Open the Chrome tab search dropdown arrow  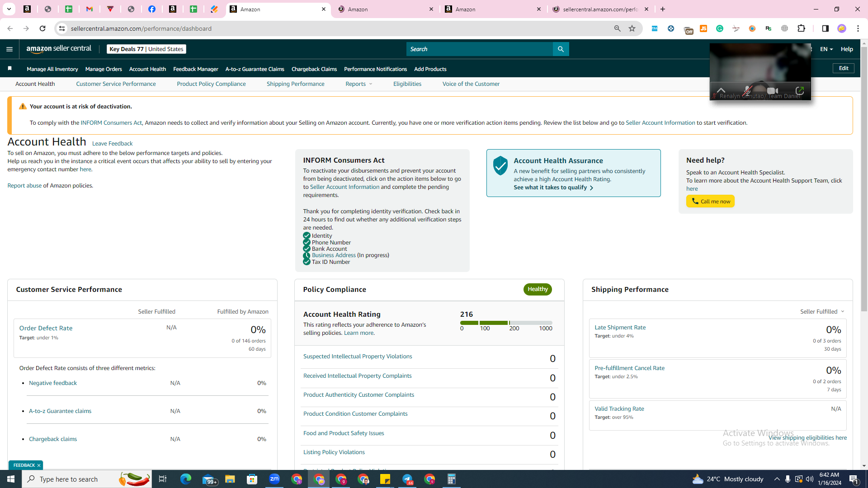pyautogui.click(x=9, y=9)
